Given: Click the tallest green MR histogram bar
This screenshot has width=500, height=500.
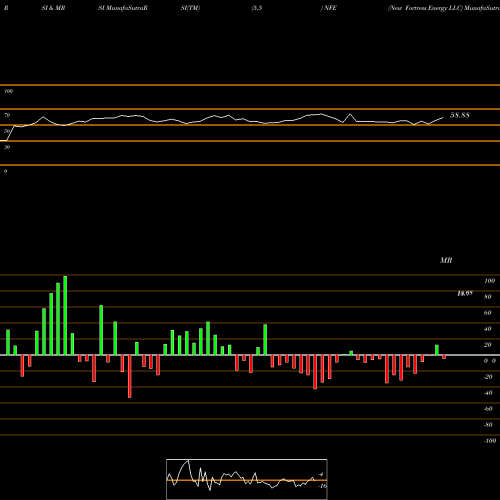Looking at the screenshot, I should click(x=65, y=315).
